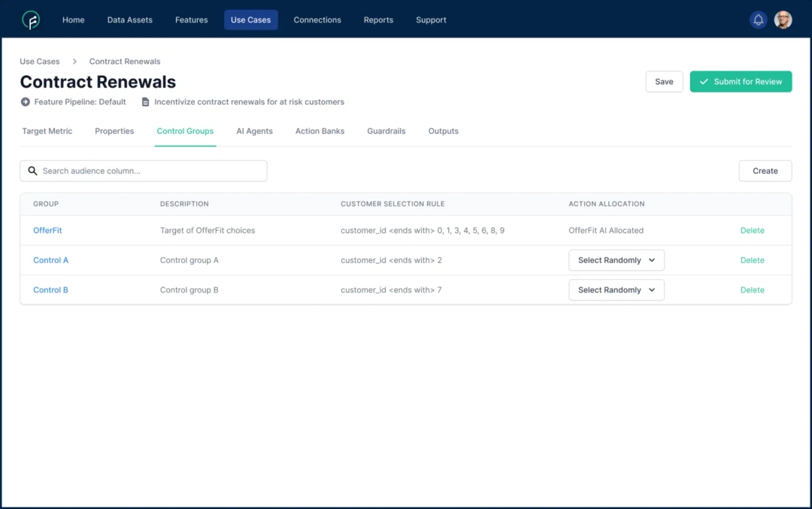
Task: Click the Contract Renewals page heading
Action: point(98,82)
